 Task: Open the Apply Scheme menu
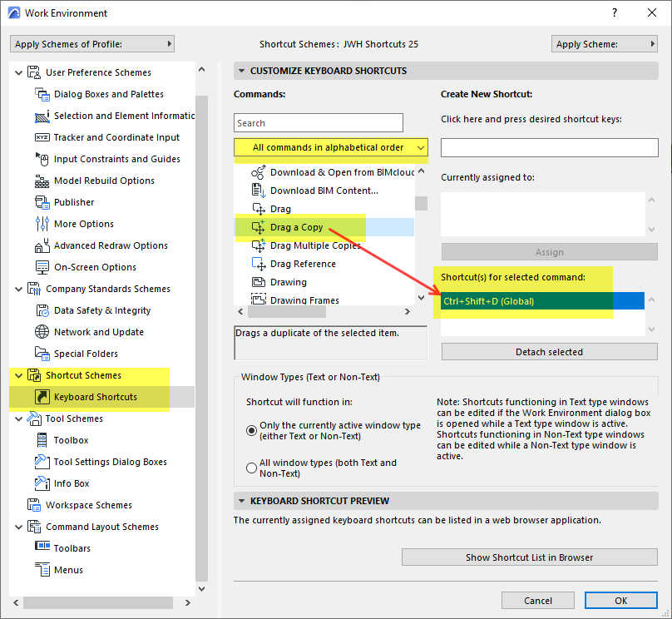tap(605, 44)
